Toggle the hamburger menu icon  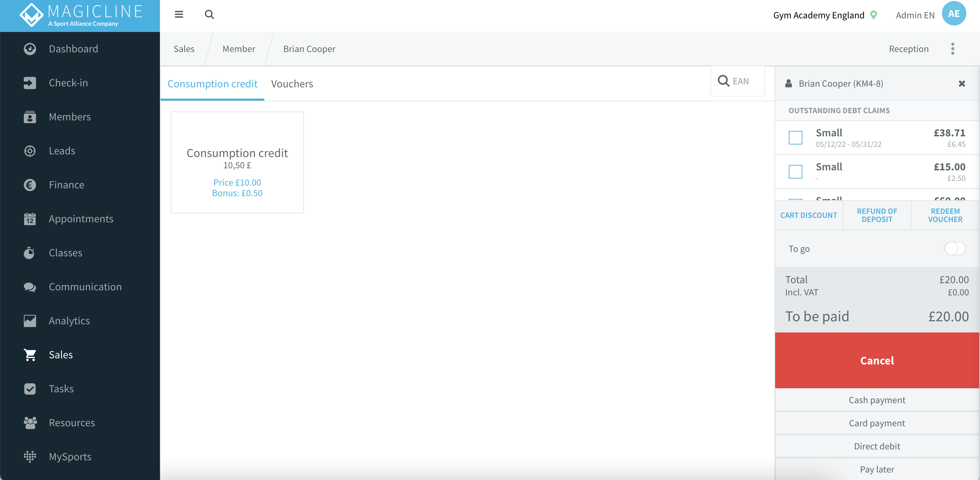click(179, 14)
